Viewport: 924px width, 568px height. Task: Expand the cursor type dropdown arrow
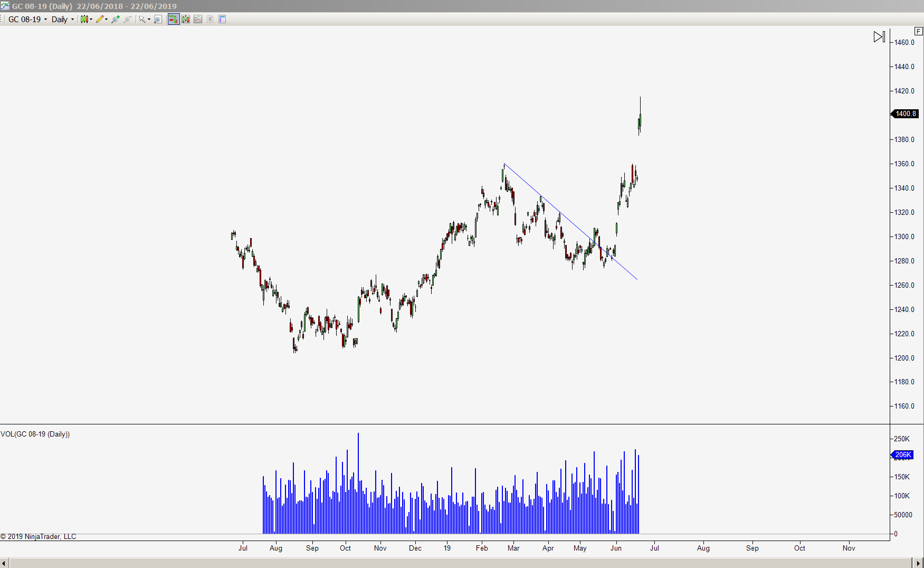(149, 20)
